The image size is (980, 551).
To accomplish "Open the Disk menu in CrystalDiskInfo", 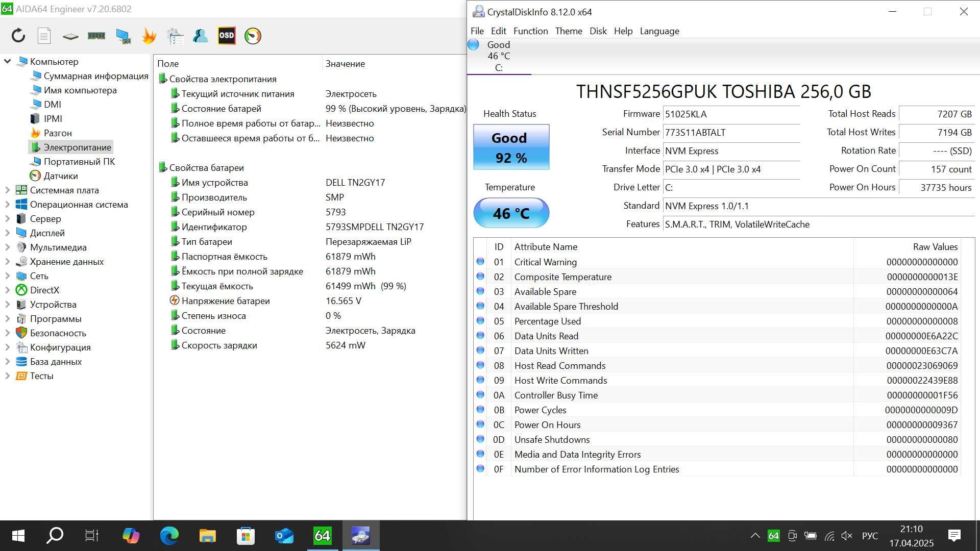I will 598,31.
